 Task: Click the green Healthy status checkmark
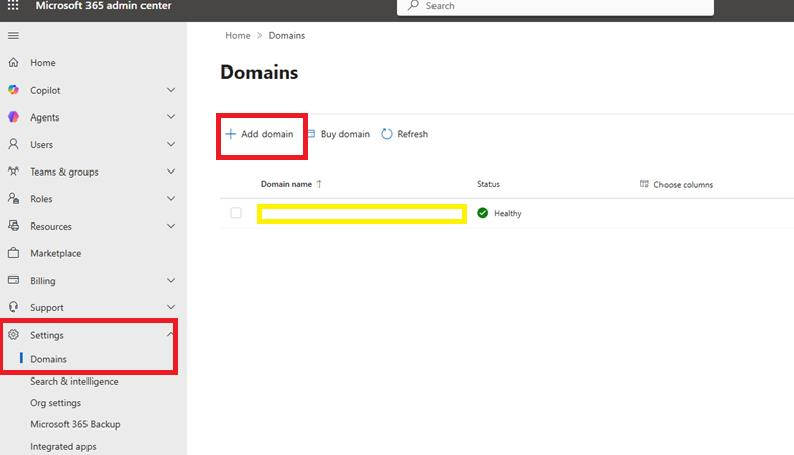point(483,213)
